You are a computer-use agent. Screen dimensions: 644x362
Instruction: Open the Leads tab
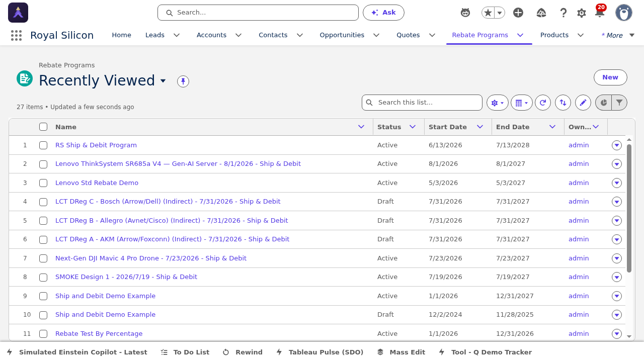[155, 35]
